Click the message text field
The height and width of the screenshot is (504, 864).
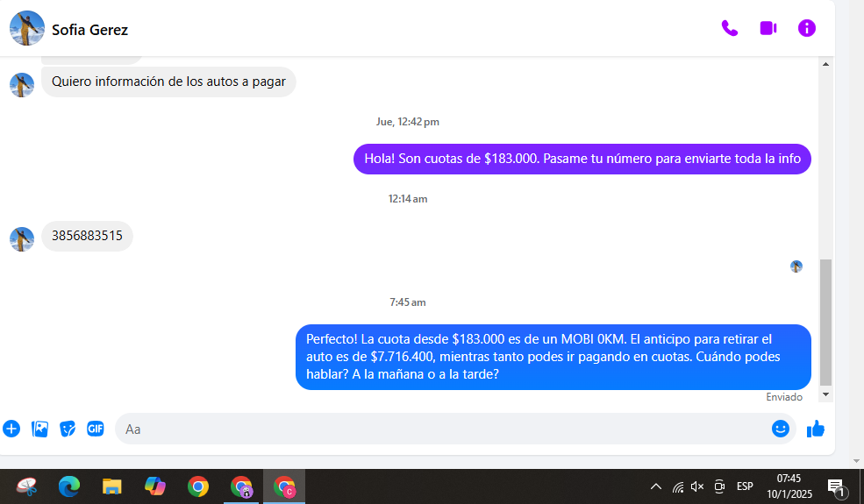pyautogui.click(x=439, y=429)
